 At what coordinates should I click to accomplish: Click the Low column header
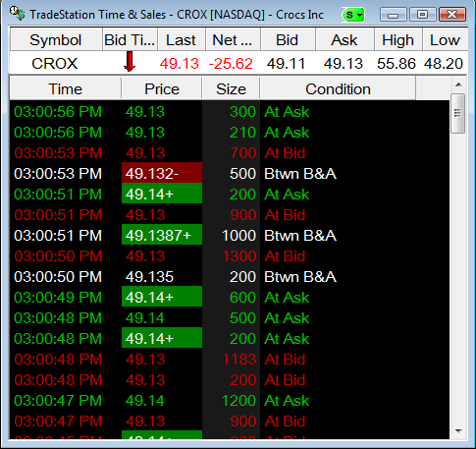coord(445,40)
